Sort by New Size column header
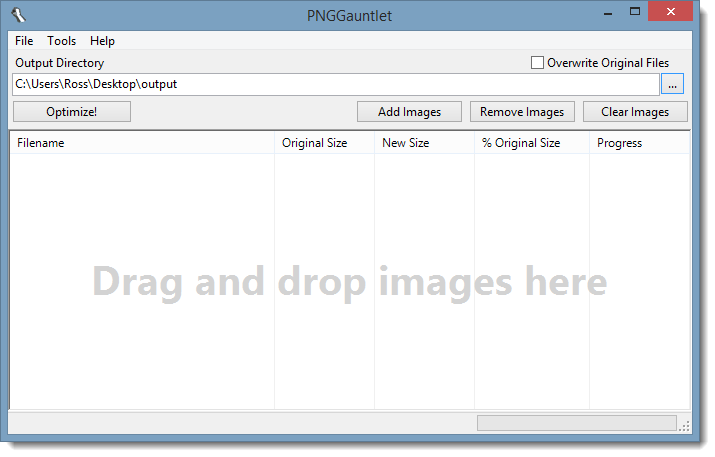Viewport: 715px width, 457px height. 425,143
